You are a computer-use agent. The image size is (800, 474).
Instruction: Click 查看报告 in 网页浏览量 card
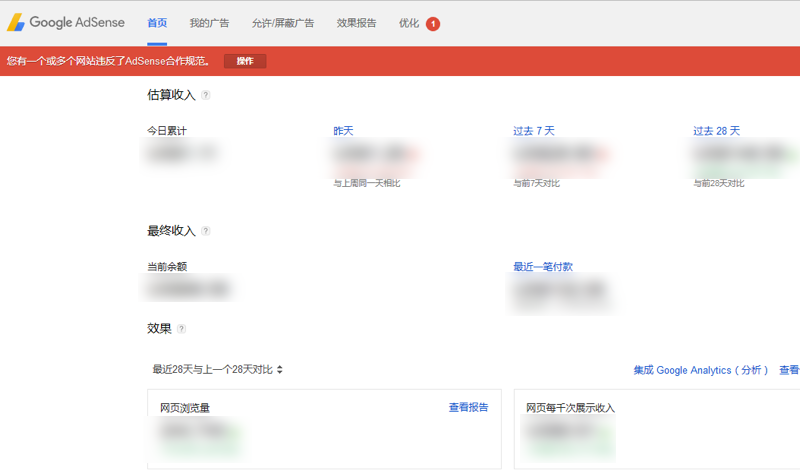[468, 407]
